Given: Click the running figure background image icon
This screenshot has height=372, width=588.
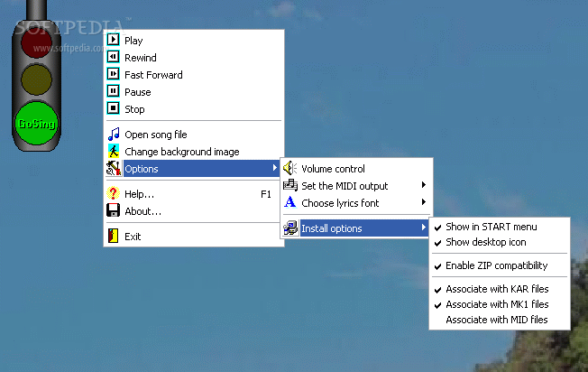Looking at the screenshot, I should (114, 151).
